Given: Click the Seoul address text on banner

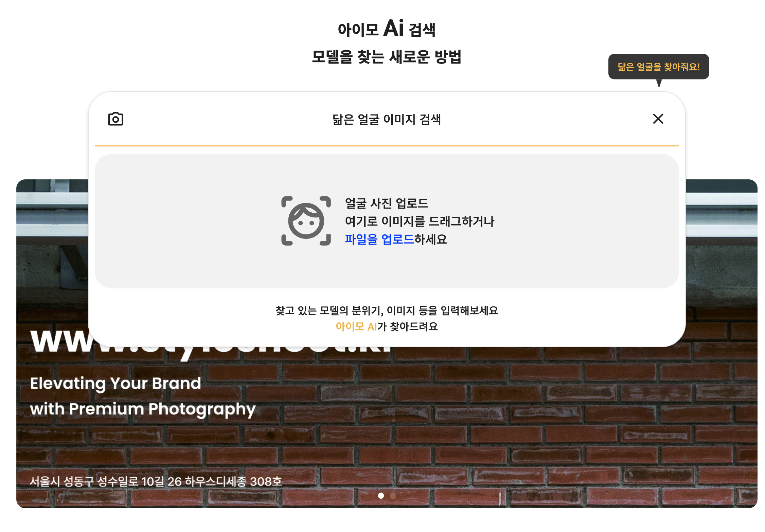Looking at the screenshot, I should tap(156, 481).
